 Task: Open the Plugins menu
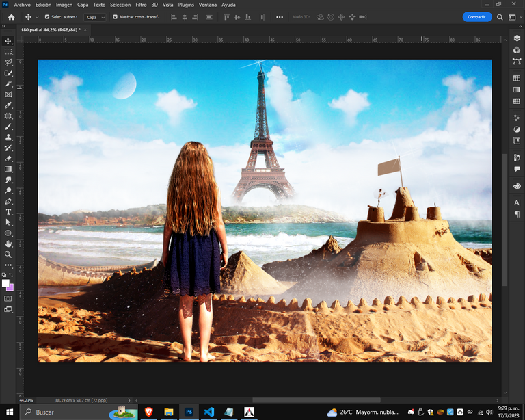click(x=186, y=5)
